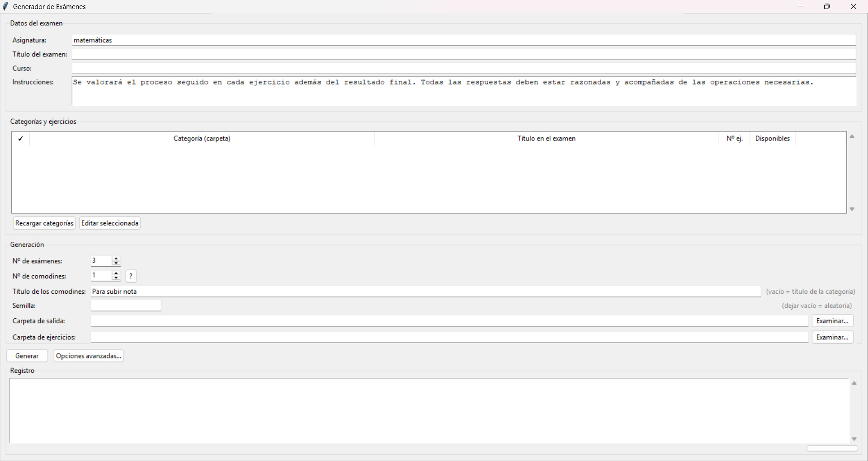Click the Carpeta de ejercicios path field
Image resolution: width=868 pixels, height=461 pixels.
pos(449,337)
